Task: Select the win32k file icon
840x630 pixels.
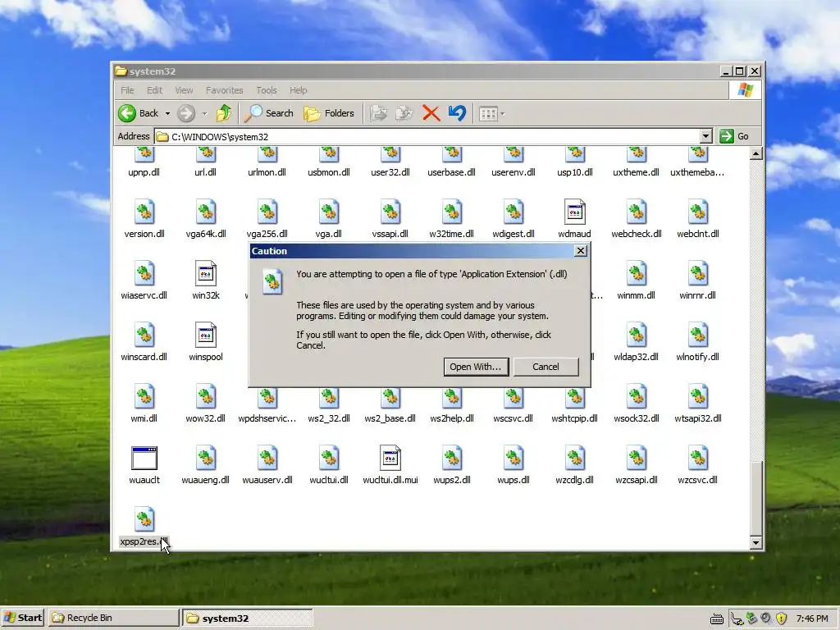Action: coord(206,274)
